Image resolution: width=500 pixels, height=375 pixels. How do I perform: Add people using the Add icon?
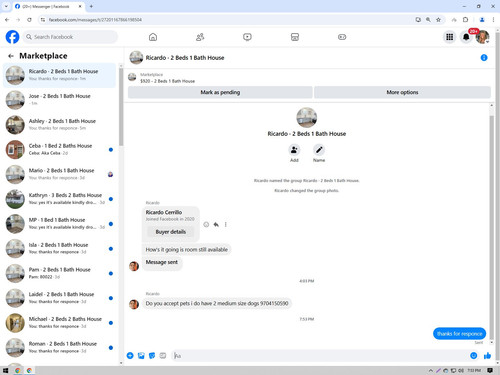point(294,150)
